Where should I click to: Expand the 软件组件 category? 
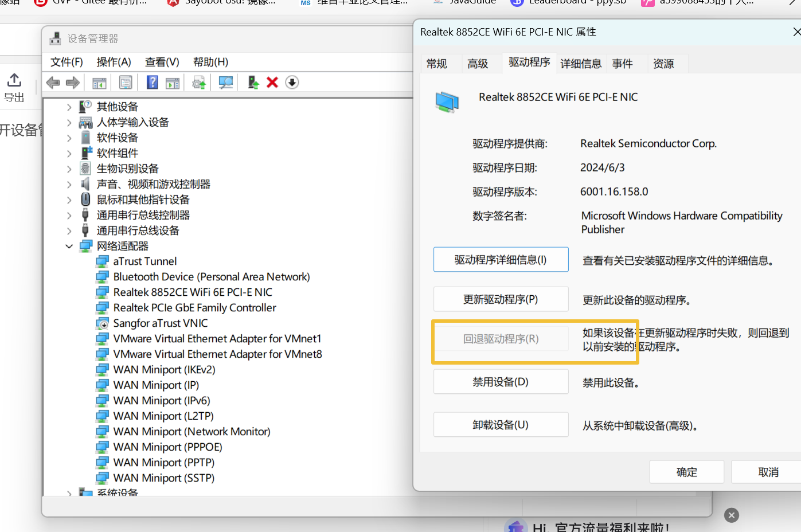click(x=69, y=153)
